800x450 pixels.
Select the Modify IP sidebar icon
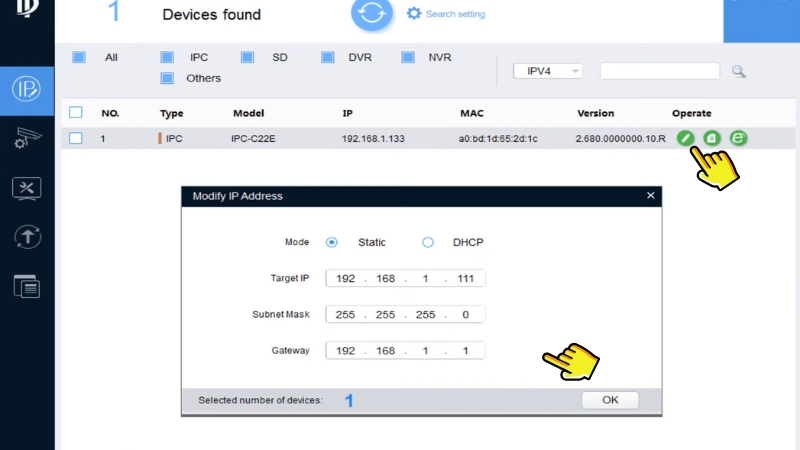[26, 88]
